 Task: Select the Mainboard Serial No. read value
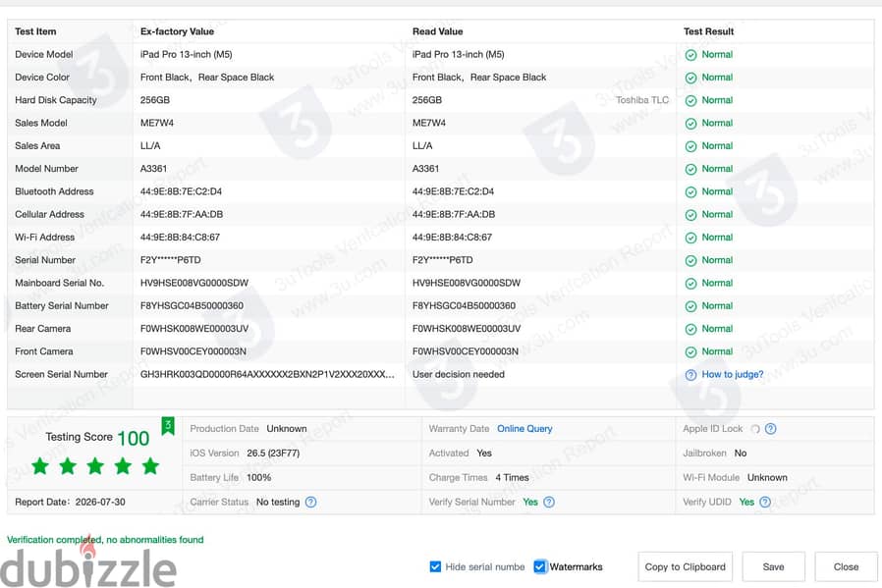[467, 283]
